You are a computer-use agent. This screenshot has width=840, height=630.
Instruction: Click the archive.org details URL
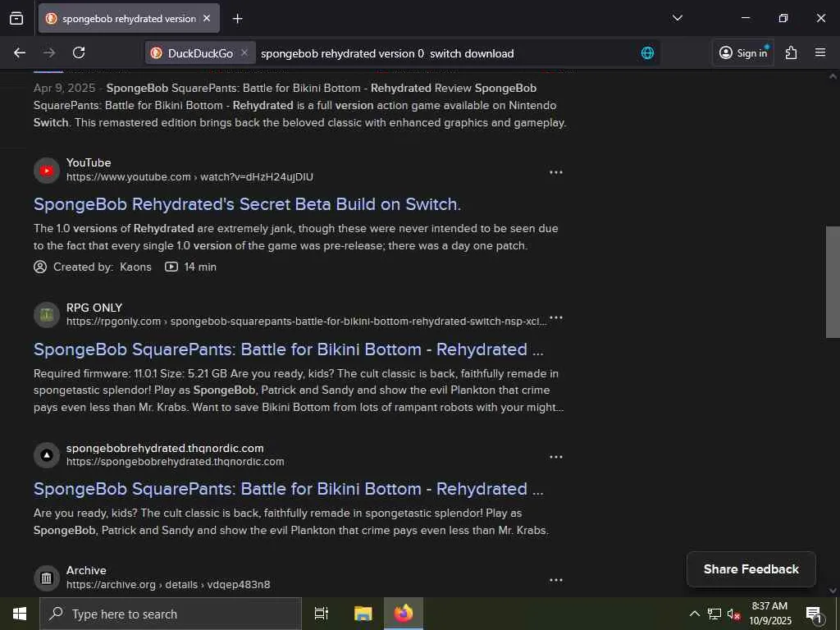(168, 584)
